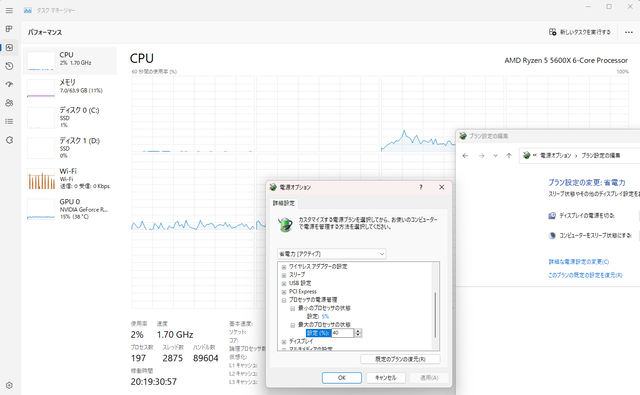Expand ディスプレイ tree node
640x395 pixels.
pos(284,342)
